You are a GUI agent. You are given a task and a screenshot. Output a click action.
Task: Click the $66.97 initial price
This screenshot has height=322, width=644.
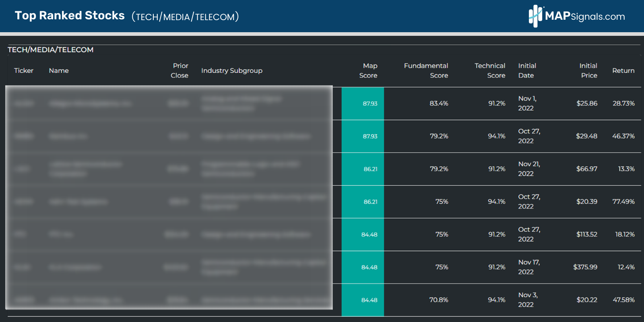(x=587, y=169)
